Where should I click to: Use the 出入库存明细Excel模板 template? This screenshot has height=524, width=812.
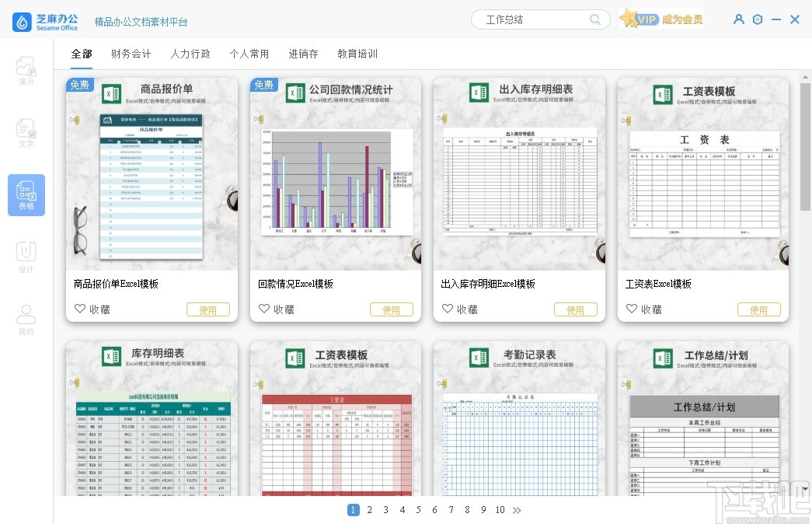[575, 309]
